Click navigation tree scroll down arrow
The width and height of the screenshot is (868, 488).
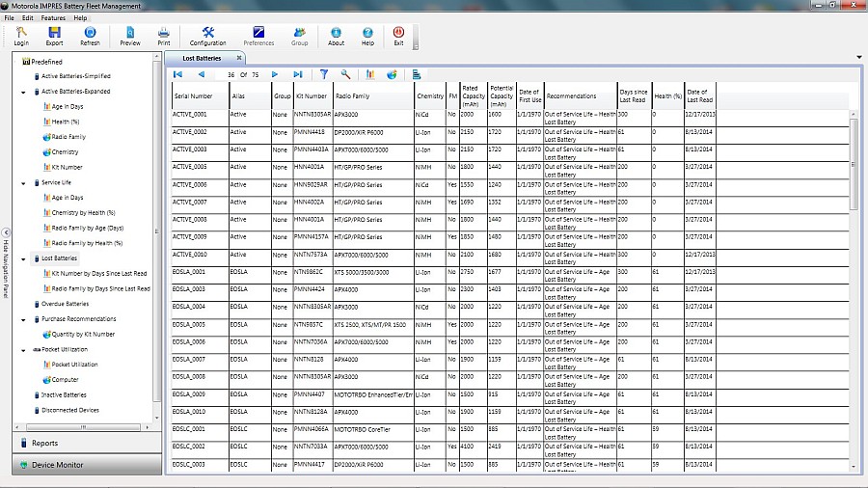coord(156,419)
